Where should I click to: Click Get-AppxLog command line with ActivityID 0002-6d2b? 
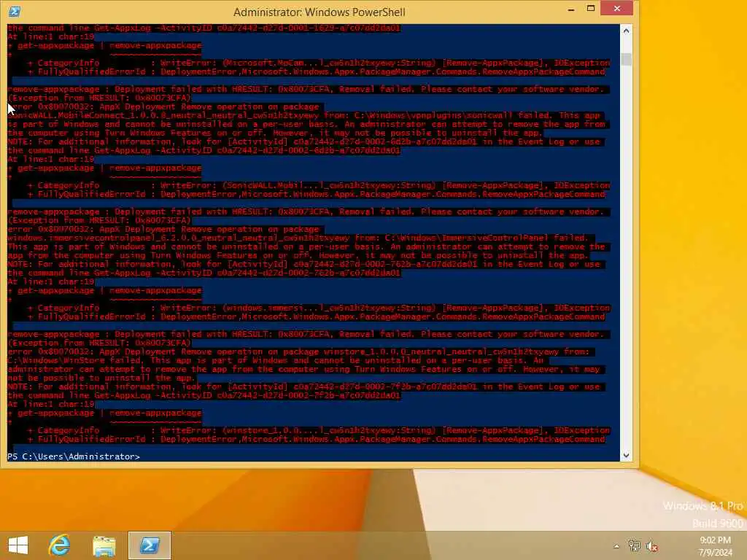[x=204, y=150]
